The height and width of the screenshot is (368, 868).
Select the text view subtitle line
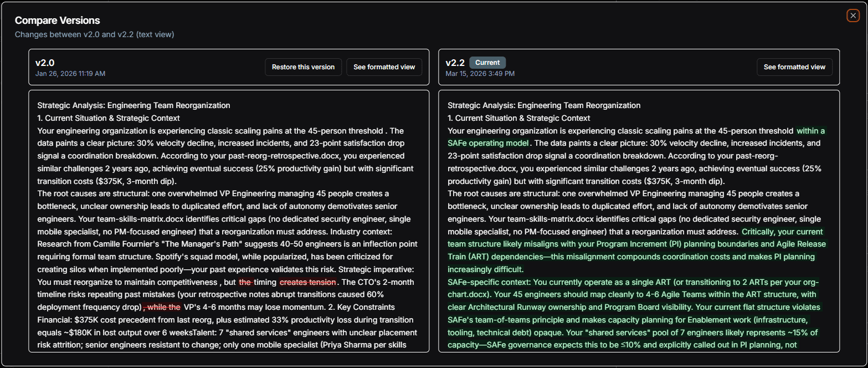pyautogui.click(x=95, y=34)
